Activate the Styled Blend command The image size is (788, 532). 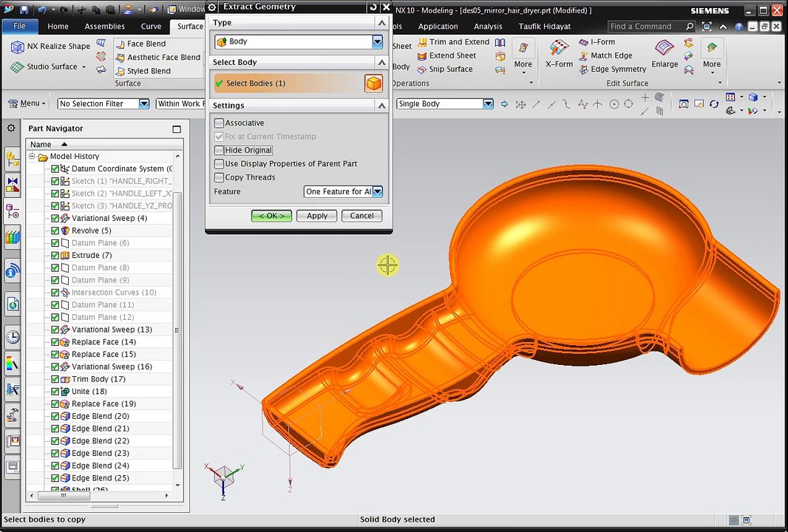pyautogui.click(x=143, y=71)
